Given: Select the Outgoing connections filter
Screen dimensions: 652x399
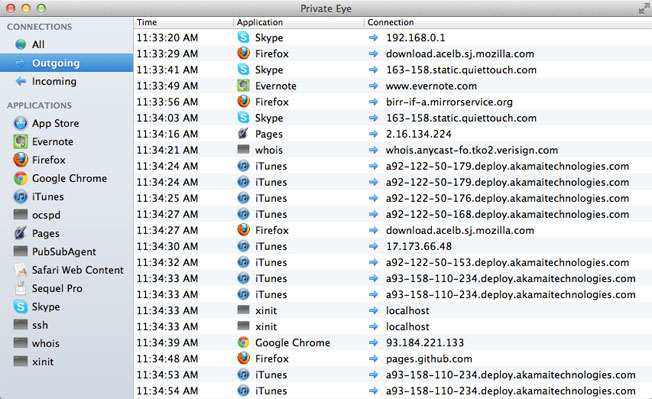Looking at the screenshot, I should click(x=67, y=63).
